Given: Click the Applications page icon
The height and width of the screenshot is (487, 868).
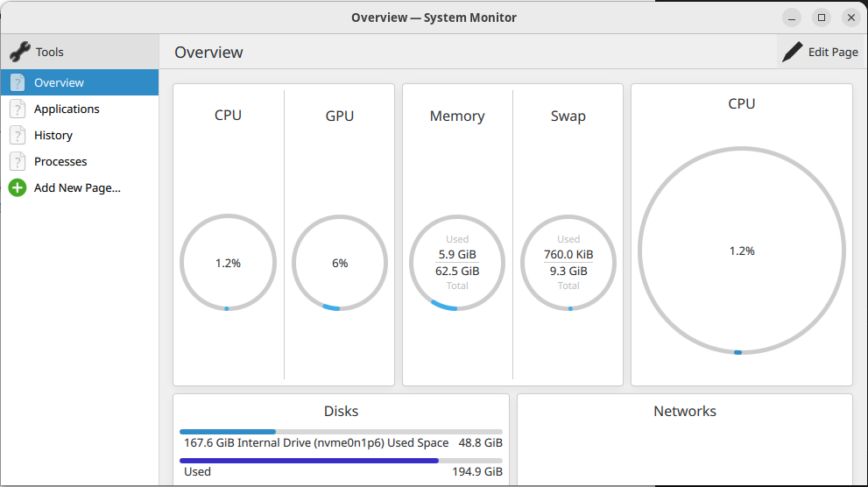Looking at the screenshot, I should click(18, 109).
